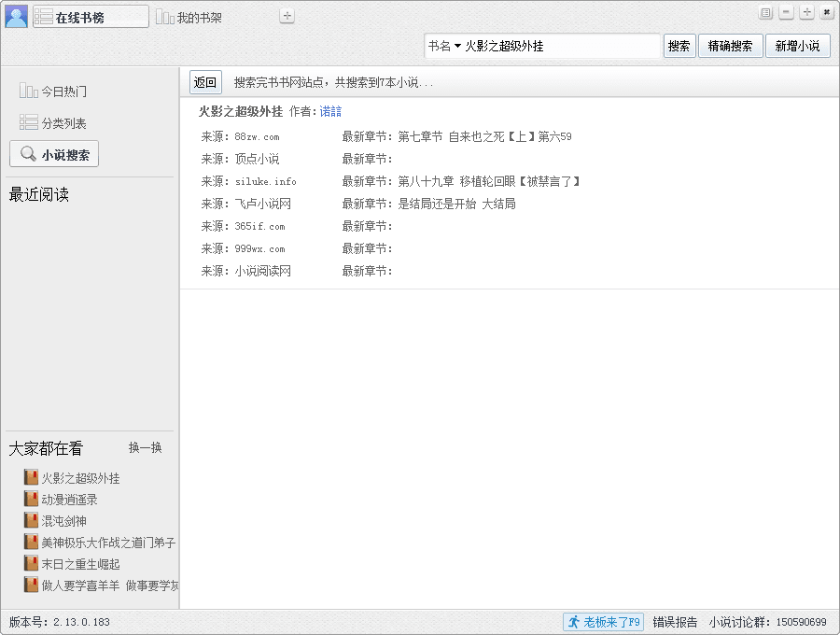The height and width of the screenshot is (635, 840).
Task: Click 返回 to go back
Action: coord(205,82)
